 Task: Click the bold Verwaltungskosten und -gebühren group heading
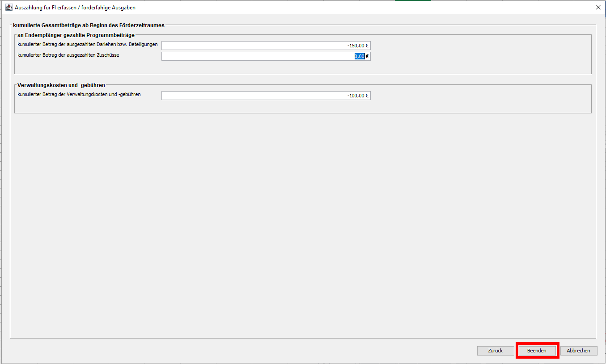pos(61,85)
